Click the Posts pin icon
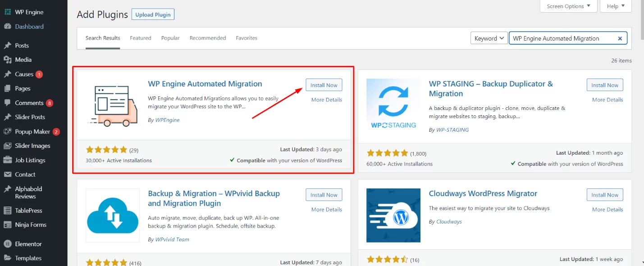 (x=8, y=46)
